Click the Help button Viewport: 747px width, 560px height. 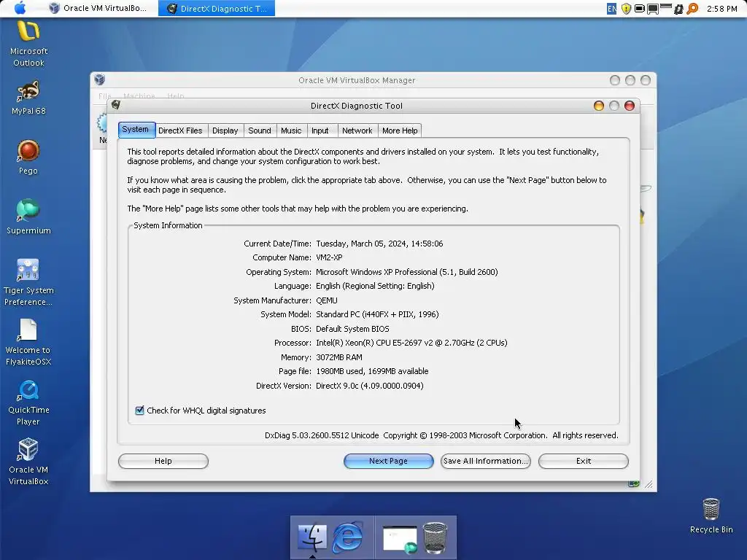click(163, 461)
